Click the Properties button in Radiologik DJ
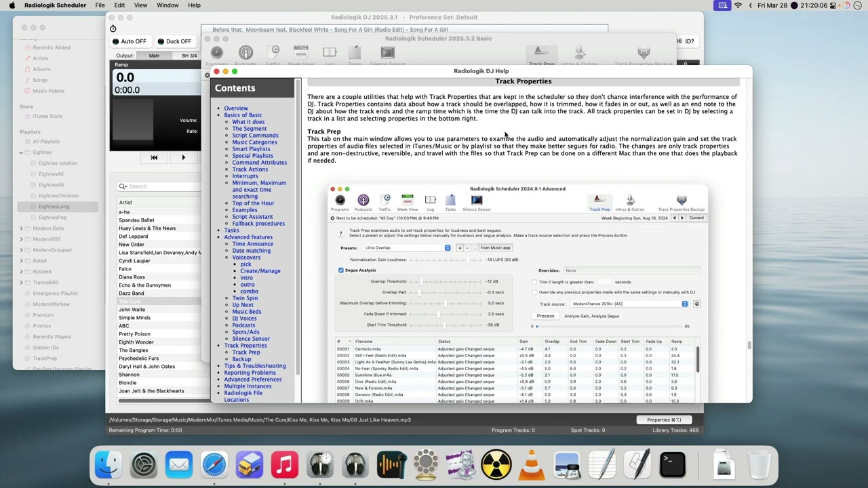This screenshot has width=868, height=488. pyautogui.click(x=665, y=420)
